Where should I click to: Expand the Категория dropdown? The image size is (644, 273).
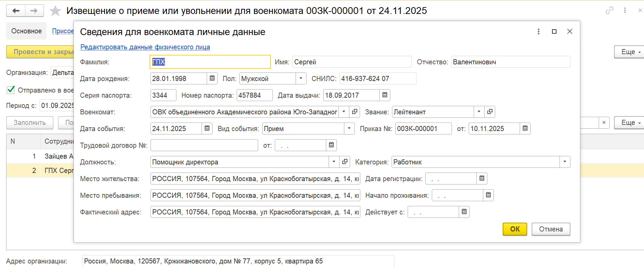coord(565,162)
